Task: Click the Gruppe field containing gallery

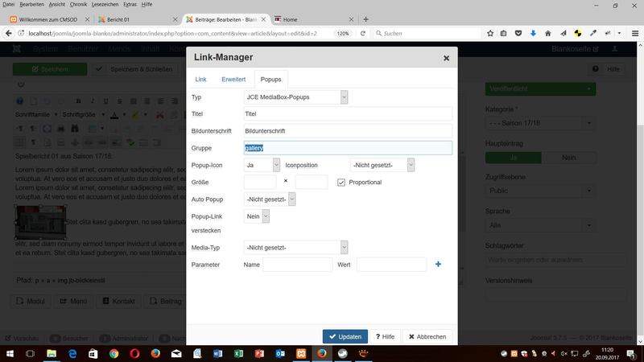Action: pos(348,148)
